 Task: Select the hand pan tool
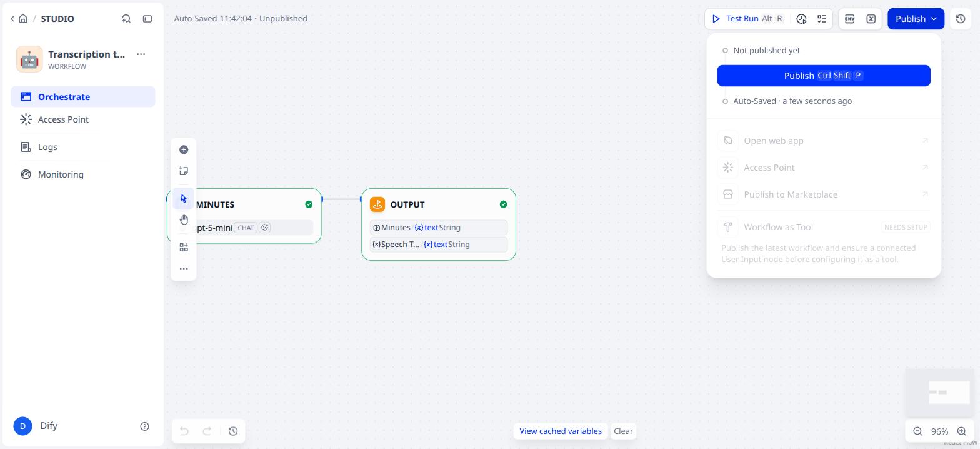[184, 219]
